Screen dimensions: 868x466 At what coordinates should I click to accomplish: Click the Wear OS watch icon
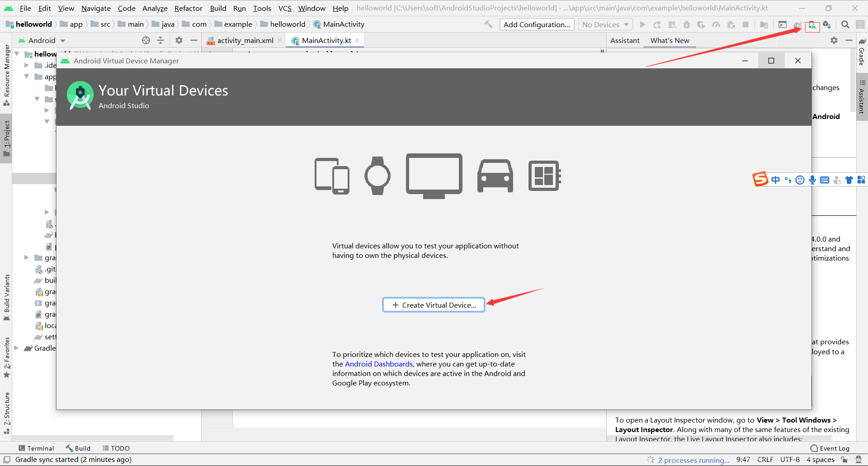pos(377,176)
